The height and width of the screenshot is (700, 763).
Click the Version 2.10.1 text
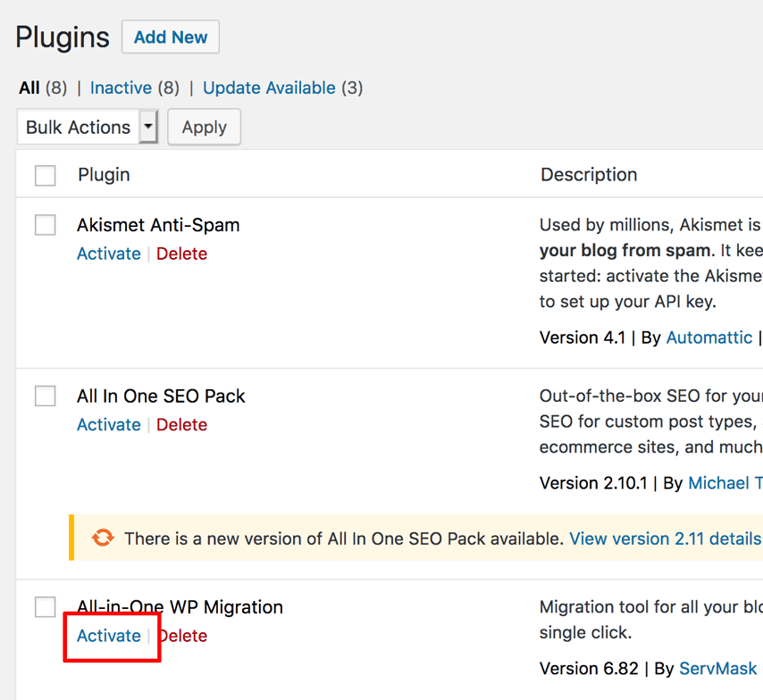[593, 483]
